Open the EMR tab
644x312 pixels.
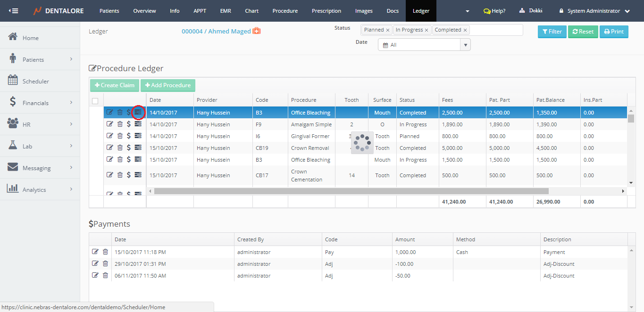(226, 11)
